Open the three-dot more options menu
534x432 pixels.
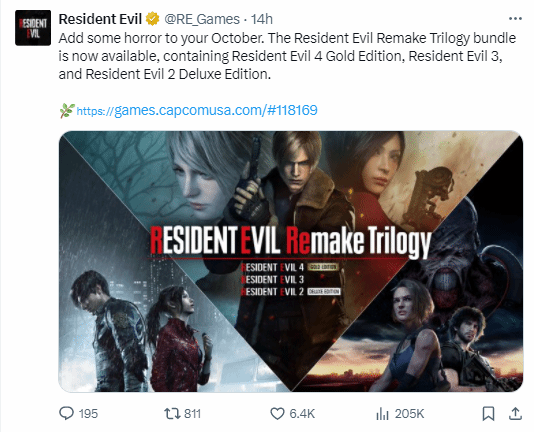tap(515, 19)
